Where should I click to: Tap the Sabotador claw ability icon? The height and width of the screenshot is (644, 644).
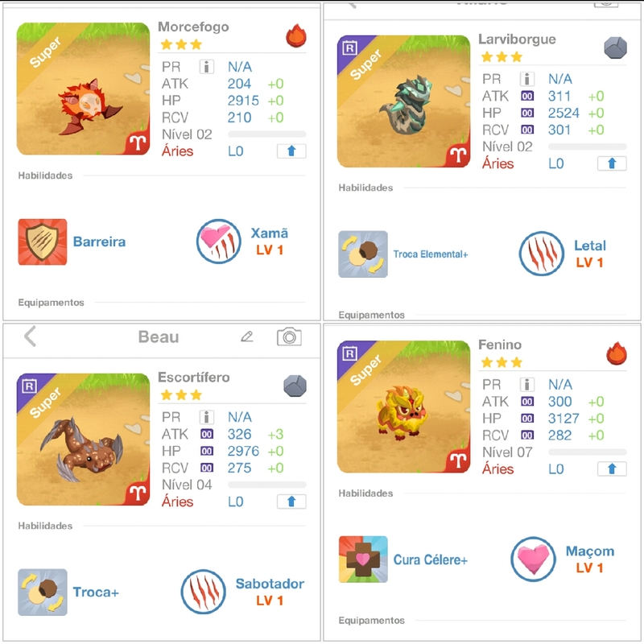tap(204, 592)
